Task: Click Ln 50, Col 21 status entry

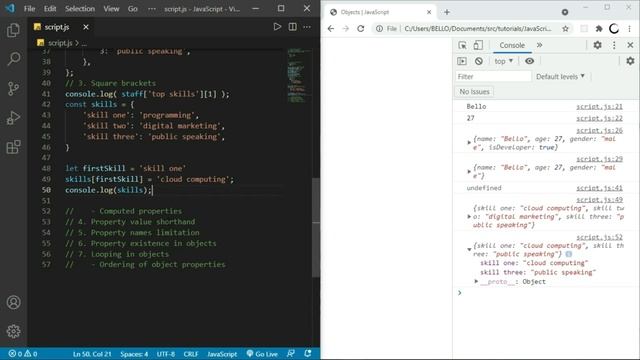Action: click(92, 354)
